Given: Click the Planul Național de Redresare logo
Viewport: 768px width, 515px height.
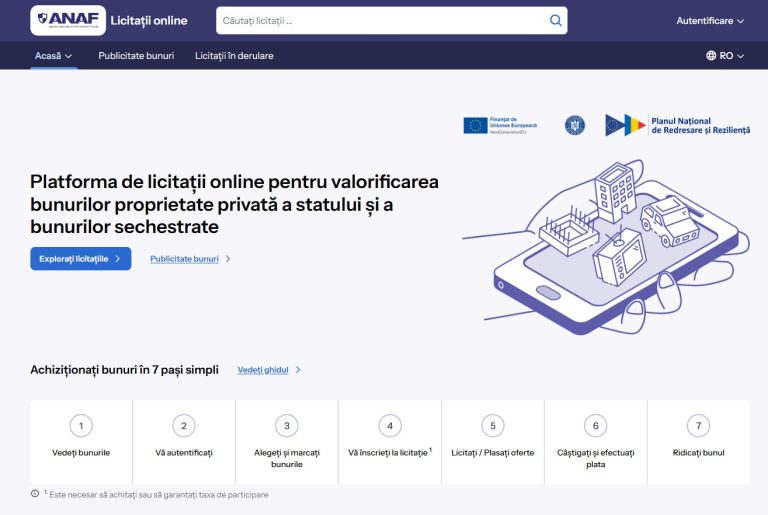Looking at the screenshot, I should pos(677,125).
